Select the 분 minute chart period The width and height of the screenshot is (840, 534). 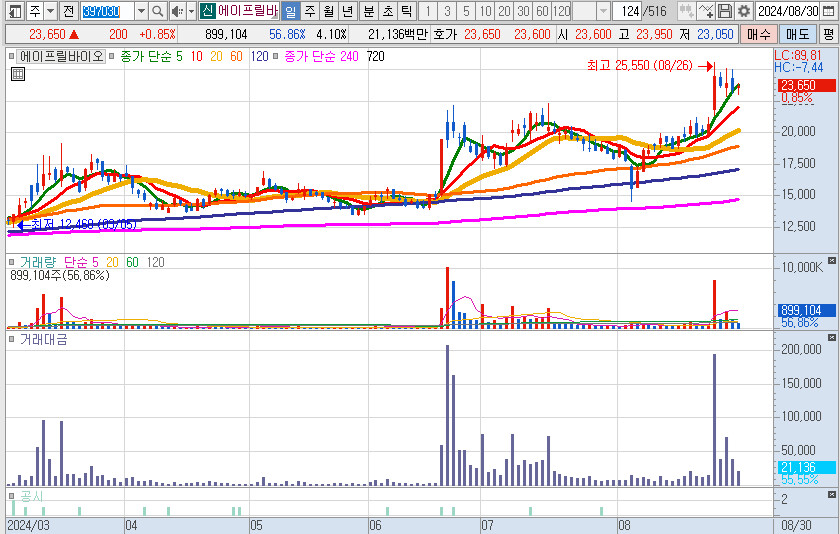click(x=367, y=11)
